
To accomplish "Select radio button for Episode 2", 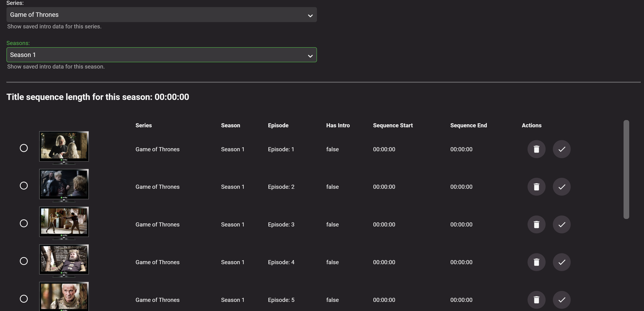I will 24,186.
